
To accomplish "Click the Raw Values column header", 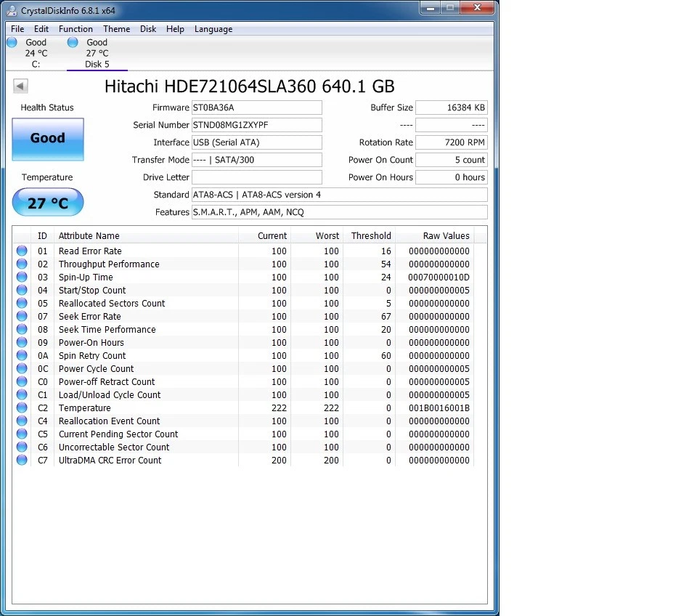I will pyautogui.click(x=446, y=236).
